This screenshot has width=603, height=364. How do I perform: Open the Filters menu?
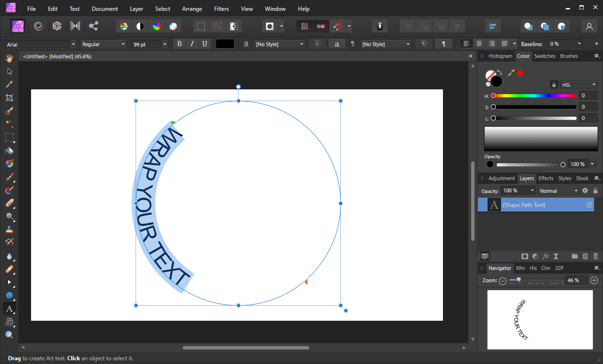[221, 8]
